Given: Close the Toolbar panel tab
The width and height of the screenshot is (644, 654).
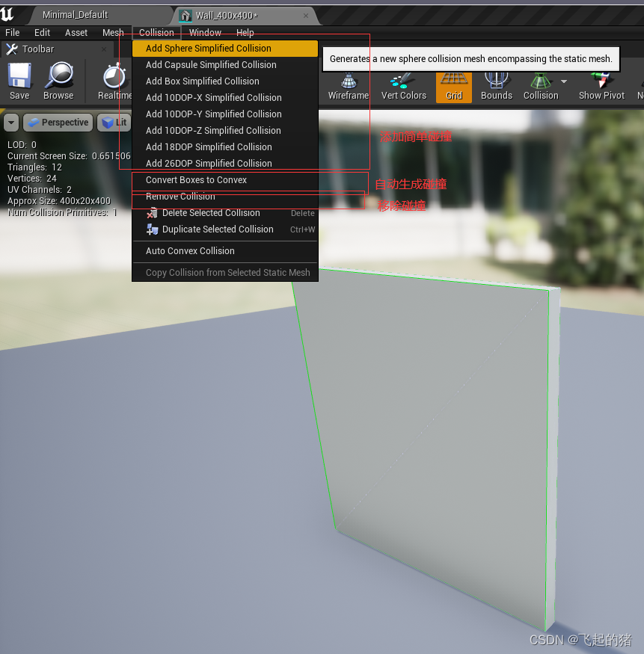Looking at the screenshot, I should coord(104,49).
